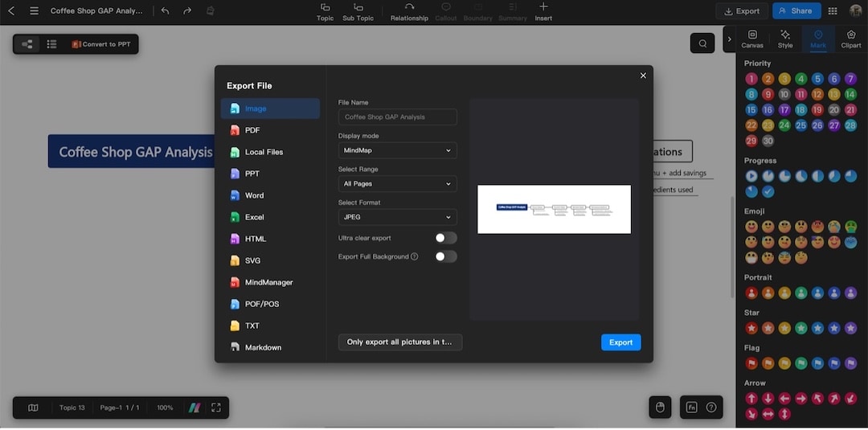Switch to the Clipart tab
The height and width of the screenshot is (430, 868).
(x=851, y=39)
